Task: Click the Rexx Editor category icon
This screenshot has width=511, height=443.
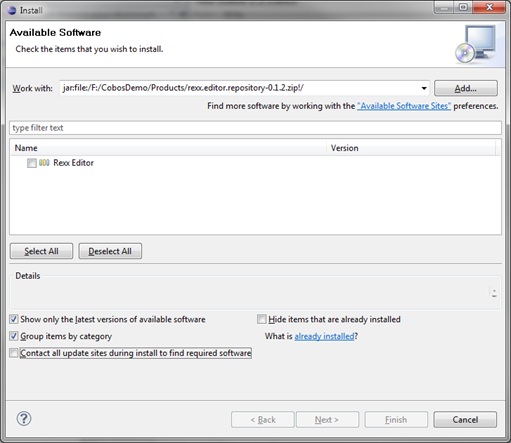Action: 44,163
